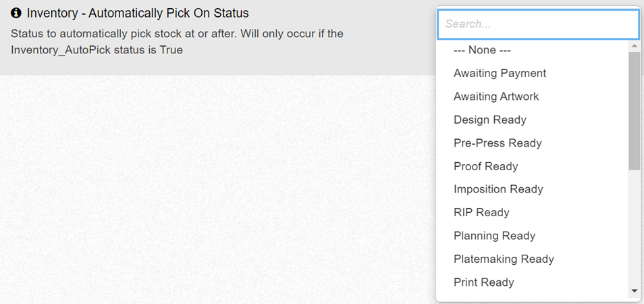644x304 pixels.
Task: Select Imposition Ready option
Action: tap(498, 189)
